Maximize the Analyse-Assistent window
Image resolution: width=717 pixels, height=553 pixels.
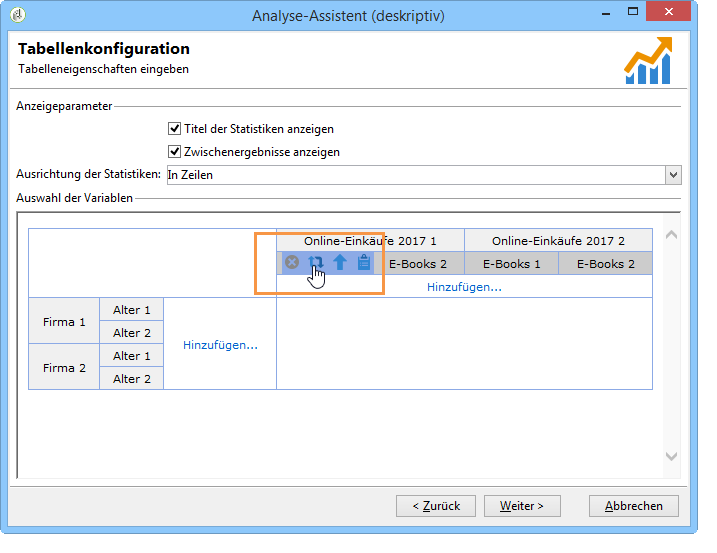[x=633, y=11]
